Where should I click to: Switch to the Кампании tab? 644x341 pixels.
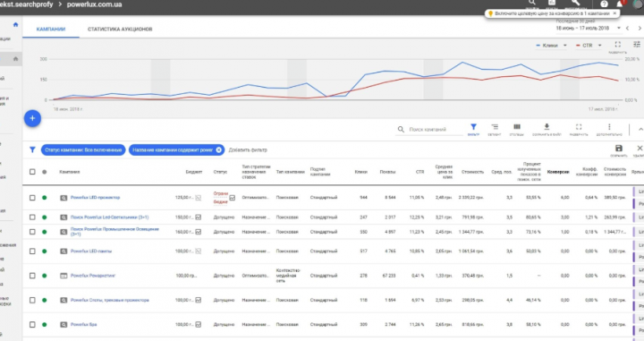pyautogui.click(x=51, y=30)
